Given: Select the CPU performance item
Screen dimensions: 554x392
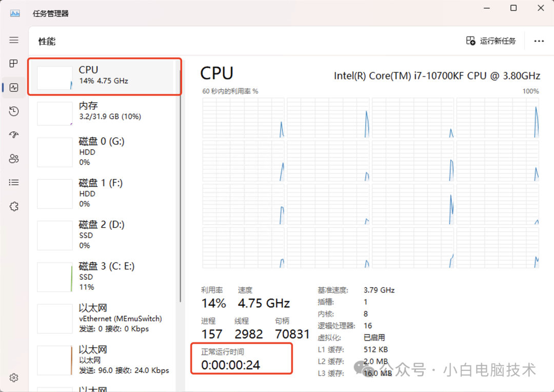Looking at the screenshot, I should pos(105,76).
